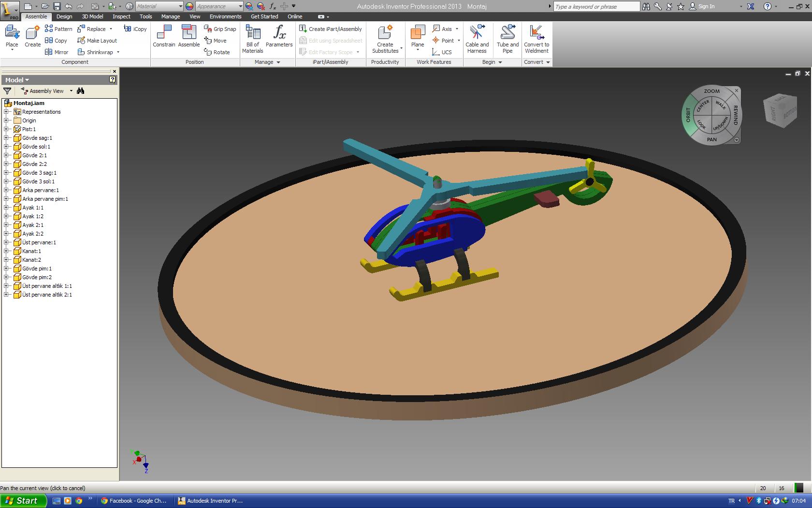Open the Constrain tool
Screen dimensions: 812x508
tap(164, 37)
